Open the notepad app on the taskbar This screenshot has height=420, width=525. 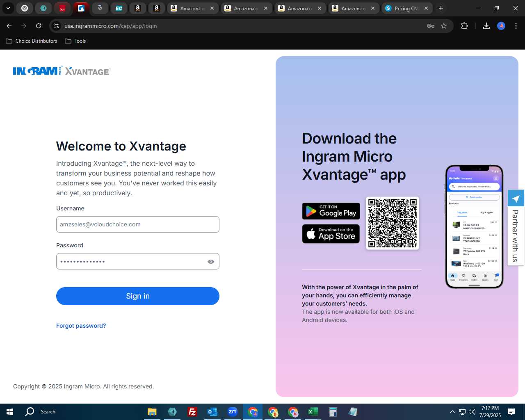353,412
